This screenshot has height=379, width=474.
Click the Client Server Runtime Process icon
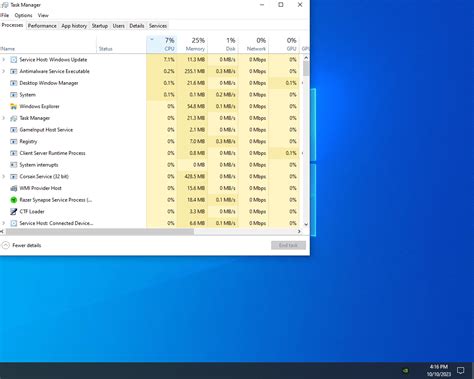(x=14, y=153)
